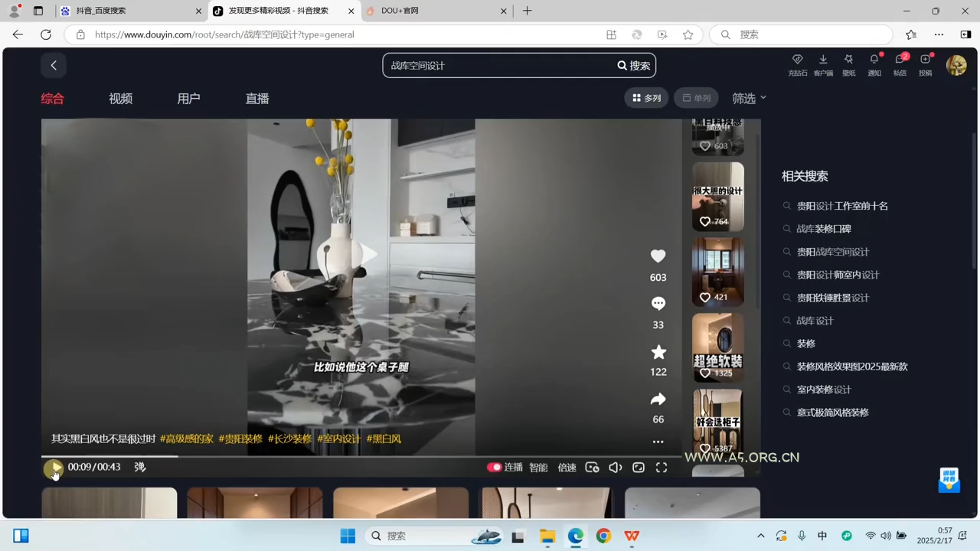
Task: Search the related term 贵阳战库空间设计
Action: pos(833,251)
